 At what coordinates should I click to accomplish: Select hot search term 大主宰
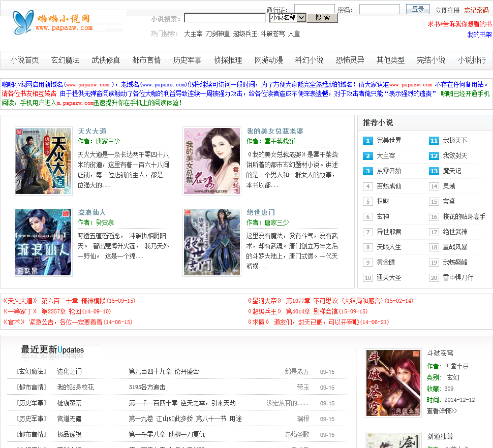pos(193,34)
